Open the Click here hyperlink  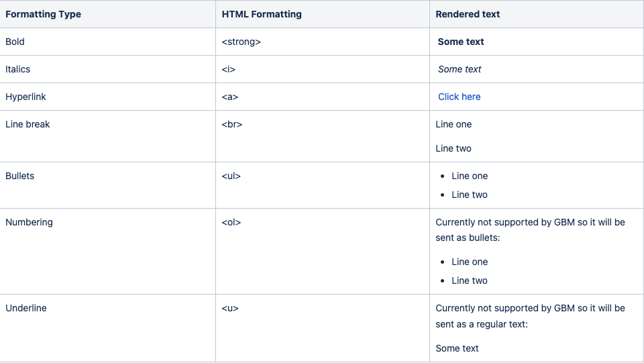pyautogui.click(x=459, y=97)
